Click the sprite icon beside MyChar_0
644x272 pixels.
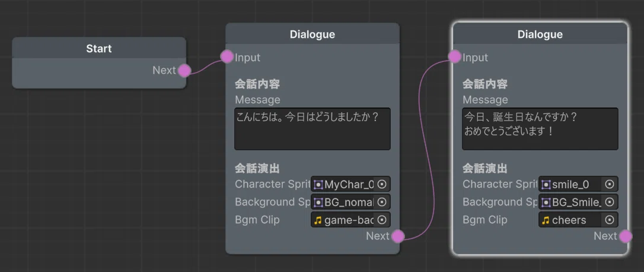click(x=318, y=185)
